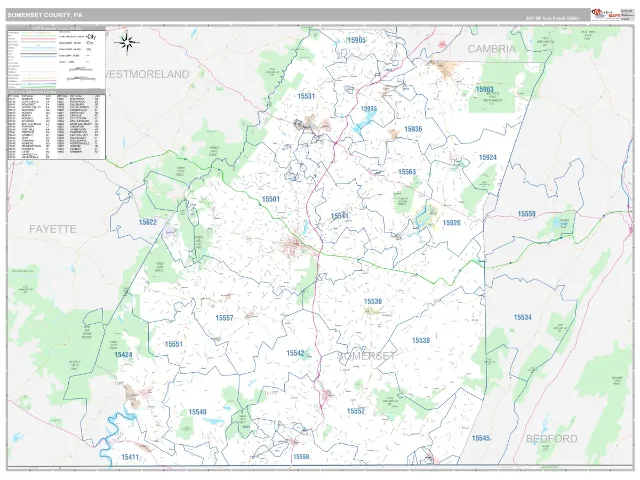This screenshot has width=640, height=480.
Task: Click ZIP code label 15501
Action: click(x=271, y=199)
